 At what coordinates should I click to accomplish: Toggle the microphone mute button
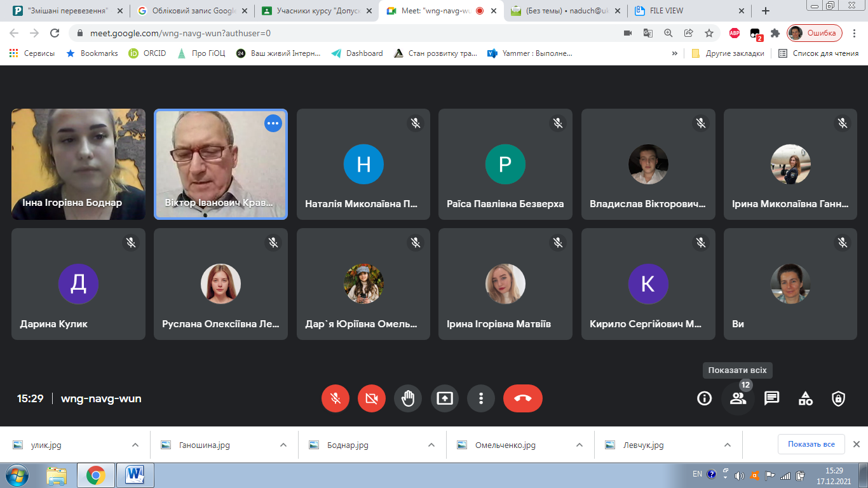[x=336, y=398]
